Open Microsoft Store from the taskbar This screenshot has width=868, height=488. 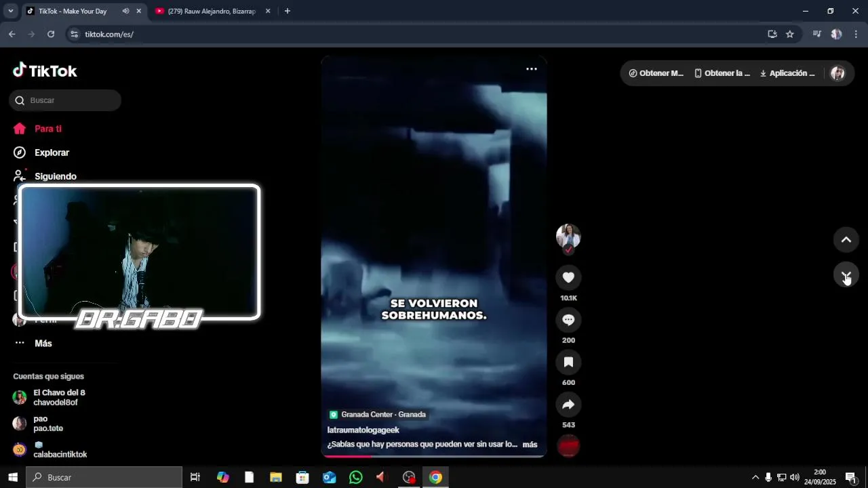[302, 477]
